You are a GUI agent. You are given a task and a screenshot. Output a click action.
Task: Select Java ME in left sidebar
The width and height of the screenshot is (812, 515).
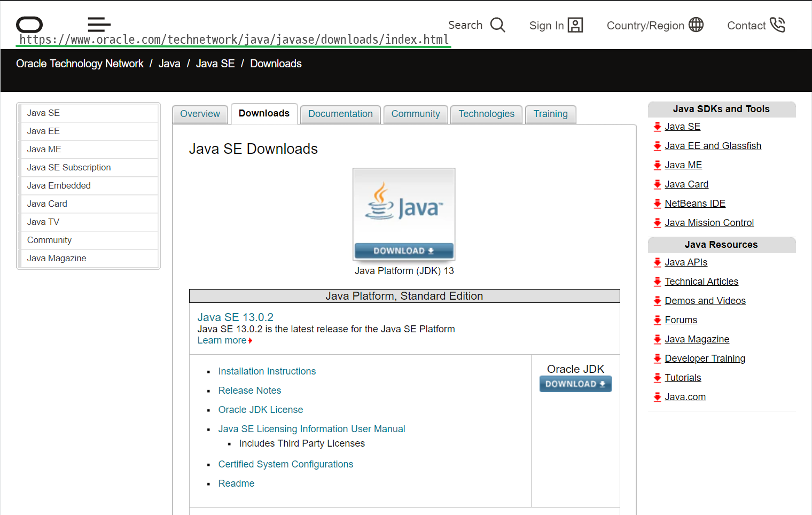(89, 150)
